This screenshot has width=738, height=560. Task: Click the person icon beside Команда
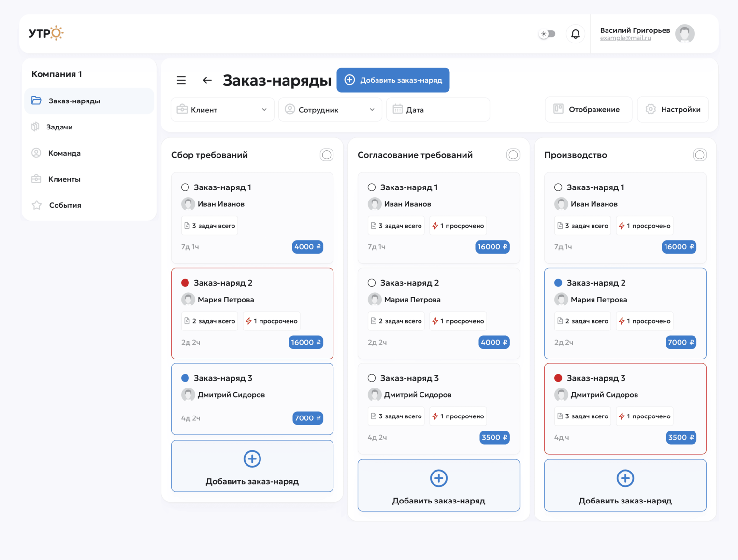(36, 153)
